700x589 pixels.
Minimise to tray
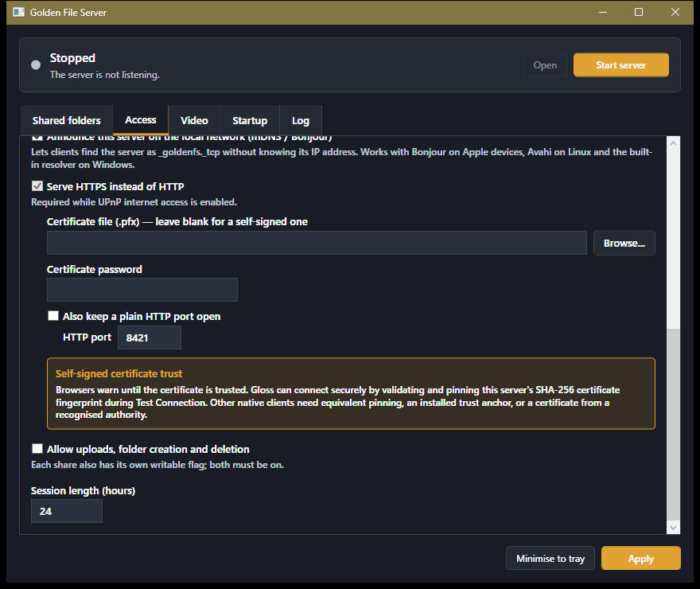550,558
